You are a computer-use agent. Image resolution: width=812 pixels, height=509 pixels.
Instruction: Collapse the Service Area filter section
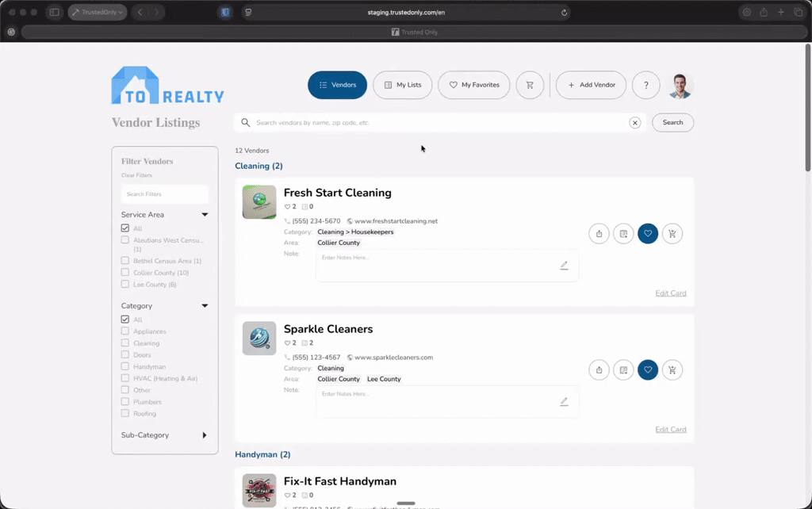pyautogui.click(x=205, y=214)
